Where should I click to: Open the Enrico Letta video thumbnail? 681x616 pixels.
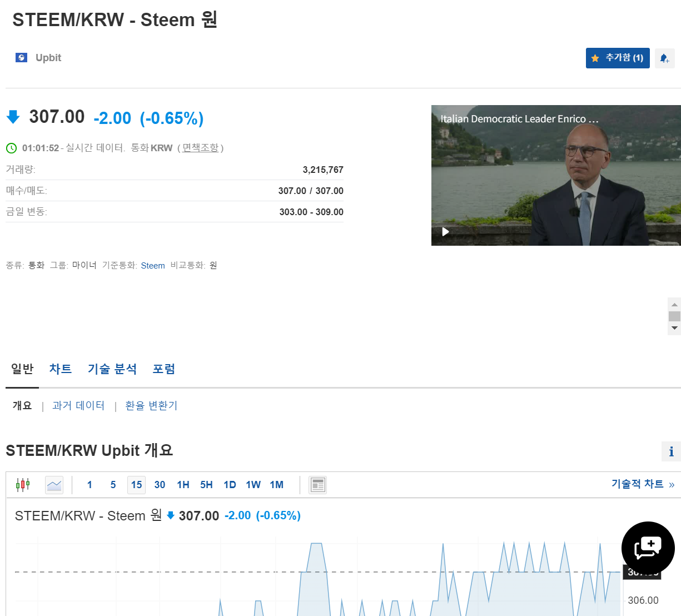[556, 175]
